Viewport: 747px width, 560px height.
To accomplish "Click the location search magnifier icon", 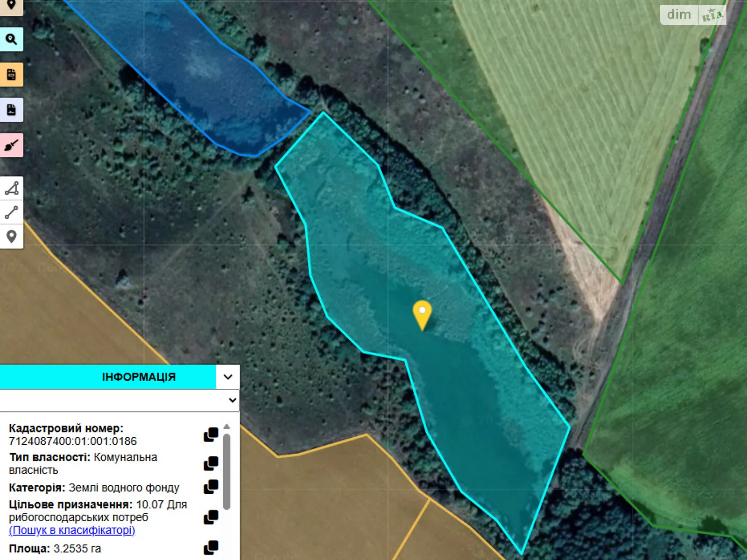I will tap(11, 39).
